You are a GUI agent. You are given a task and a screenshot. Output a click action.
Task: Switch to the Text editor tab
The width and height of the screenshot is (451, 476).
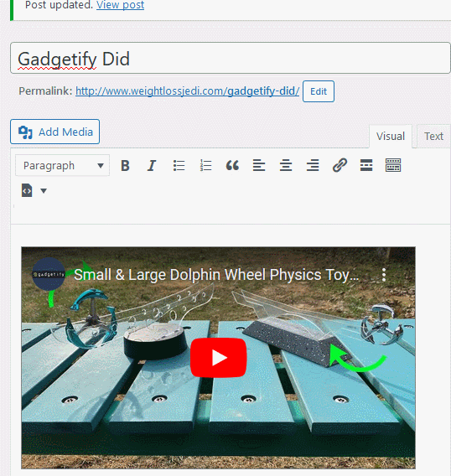433,137
